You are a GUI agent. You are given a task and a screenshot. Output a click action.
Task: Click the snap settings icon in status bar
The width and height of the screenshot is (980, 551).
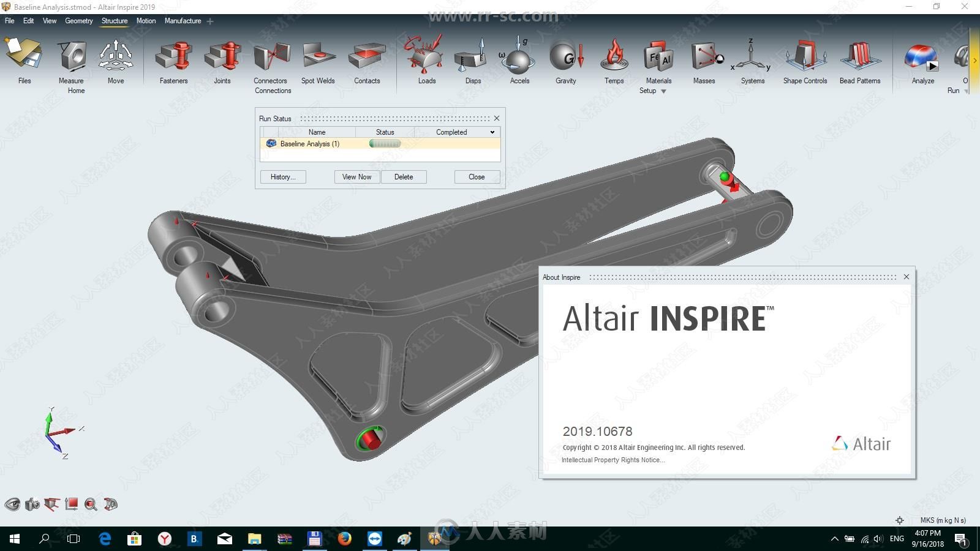click(x=900, y=520)
